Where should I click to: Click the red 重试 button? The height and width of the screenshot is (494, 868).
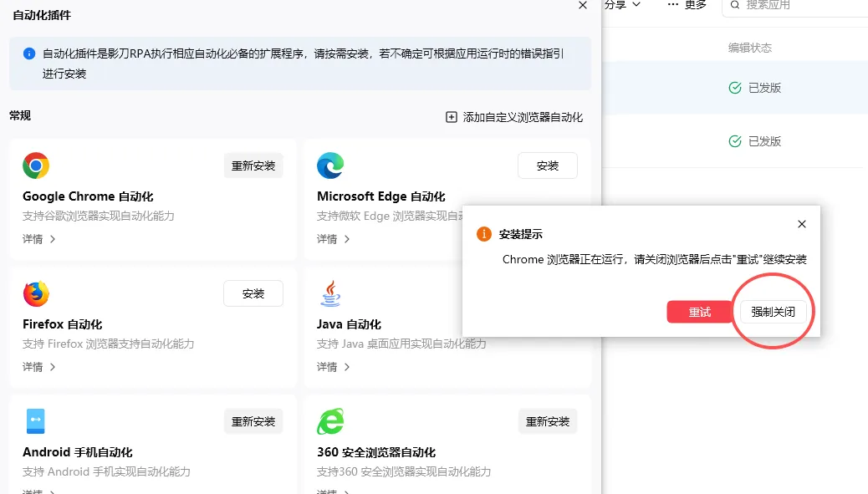(x=700, y=312)
